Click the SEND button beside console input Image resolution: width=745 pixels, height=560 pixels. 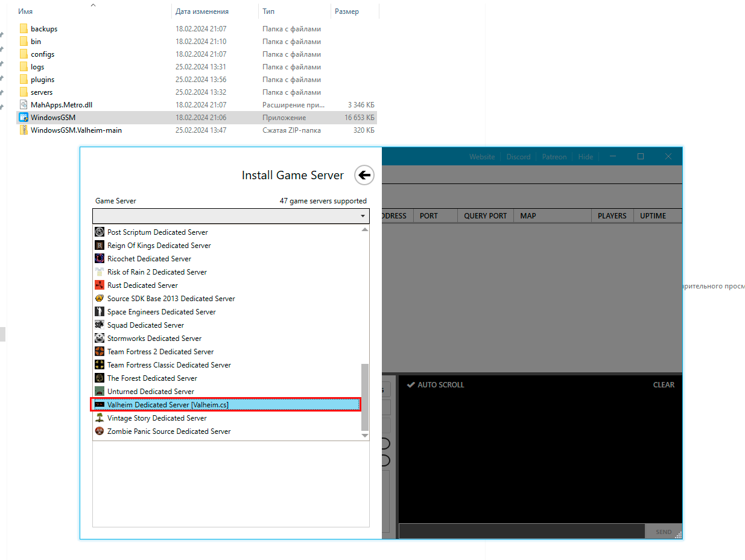[664, 532]
